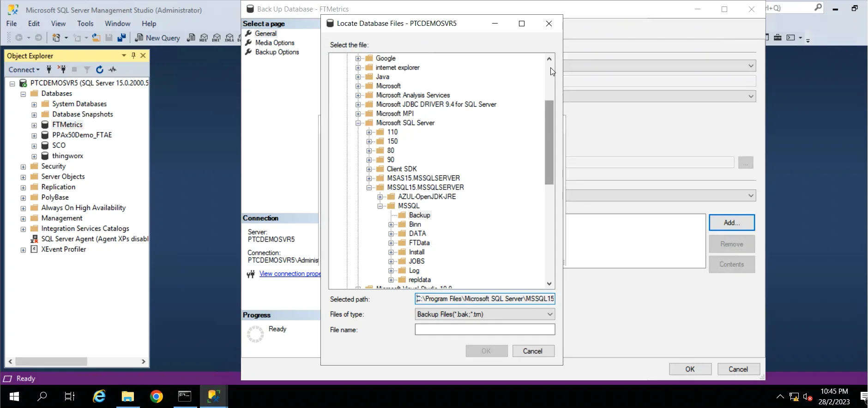Open Object Explorer window position dropdown
868x408 pixels.
(x=124, y=55)
